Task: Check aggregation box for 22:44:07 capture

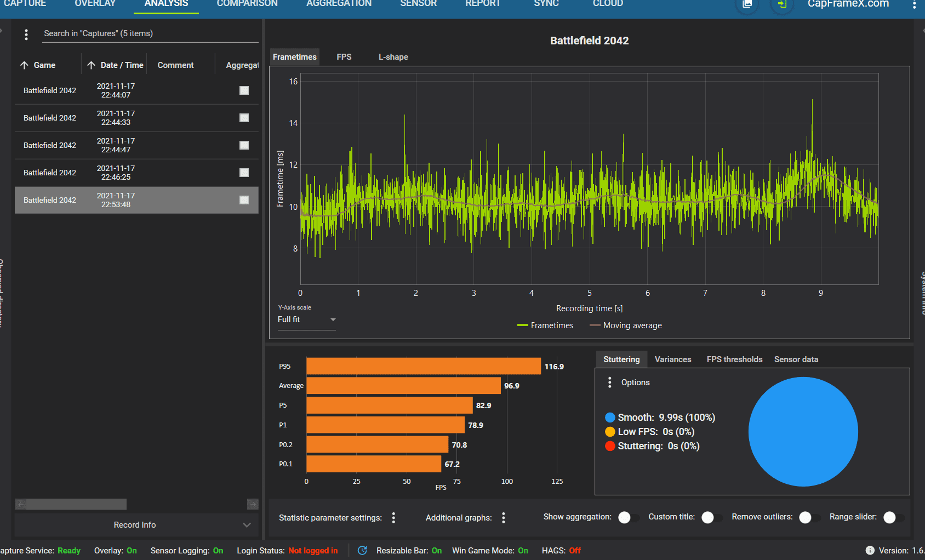Action: point(244,90)
